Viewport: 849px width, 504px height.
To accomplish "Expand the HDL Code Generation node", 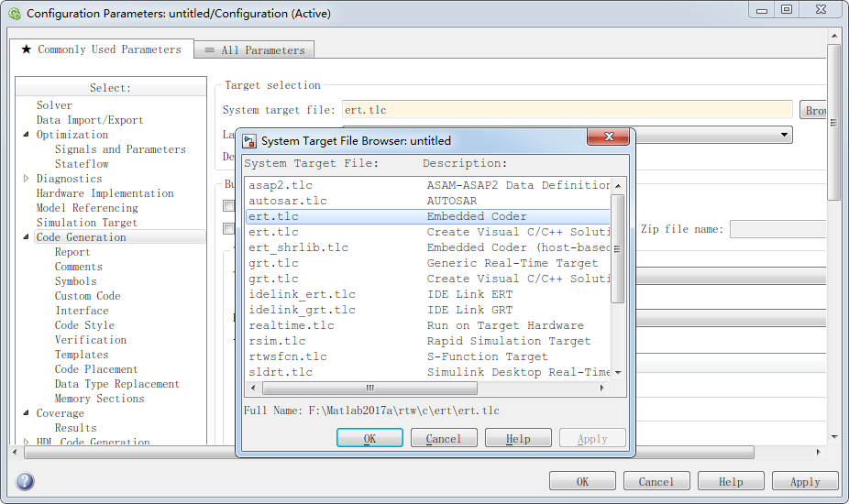I will [26, 442].
